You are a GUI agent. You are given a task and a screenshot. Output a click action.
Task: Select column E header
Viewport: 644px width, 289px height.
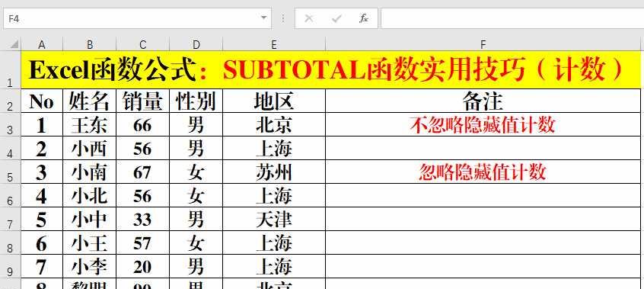point(274,44)
